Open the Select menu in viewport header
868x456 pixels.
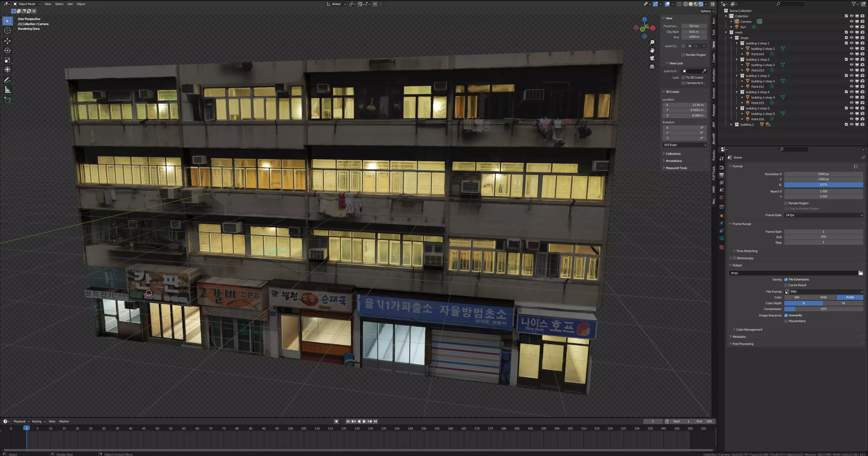coord(59,4)
